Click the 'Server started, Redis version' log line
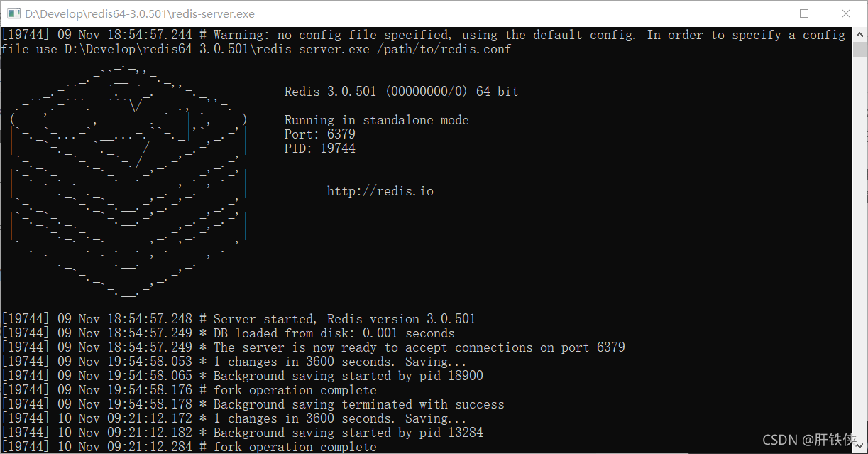The width and height of the screenshot is (868, 454). point(238,319)
